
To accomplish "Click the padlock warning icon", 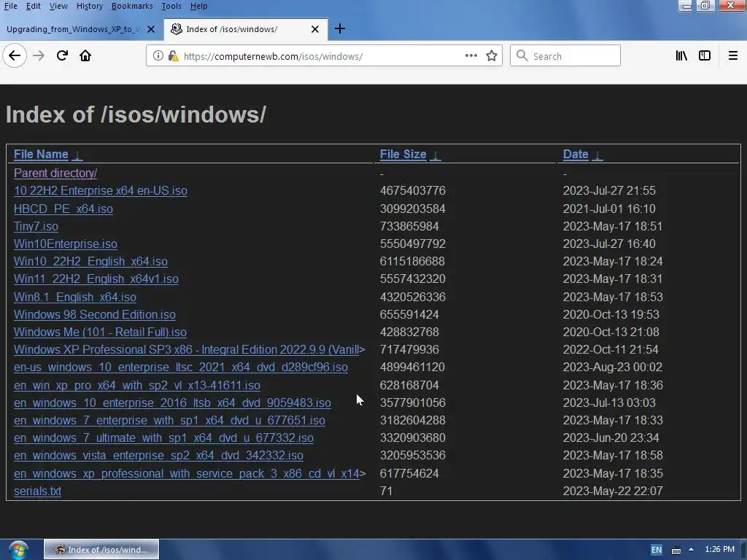I will [x=174, y=56].
